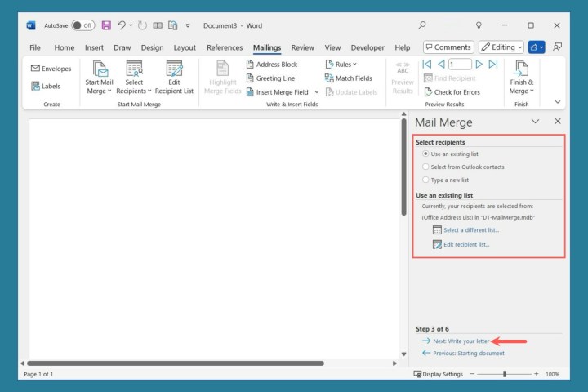Click 'Select a different list...' link
Screen dimensions: 588x392
tap(470, 230)
